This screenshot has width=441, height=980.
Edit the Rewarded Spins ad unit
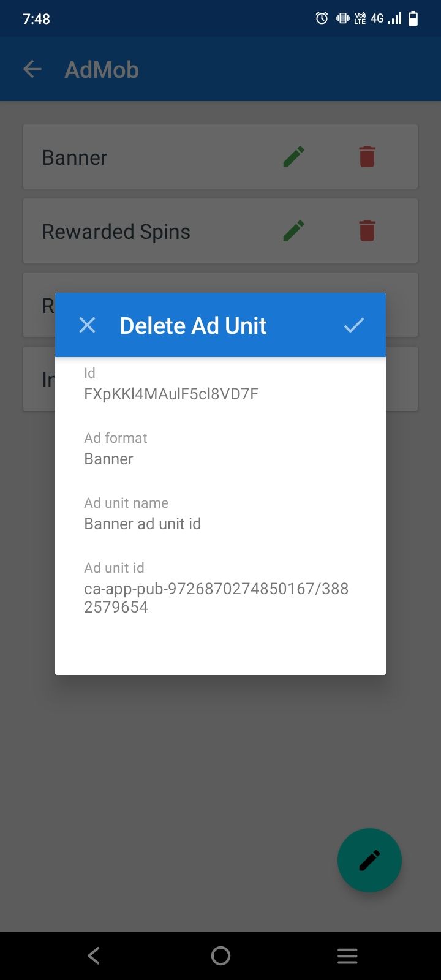(293, 231)
